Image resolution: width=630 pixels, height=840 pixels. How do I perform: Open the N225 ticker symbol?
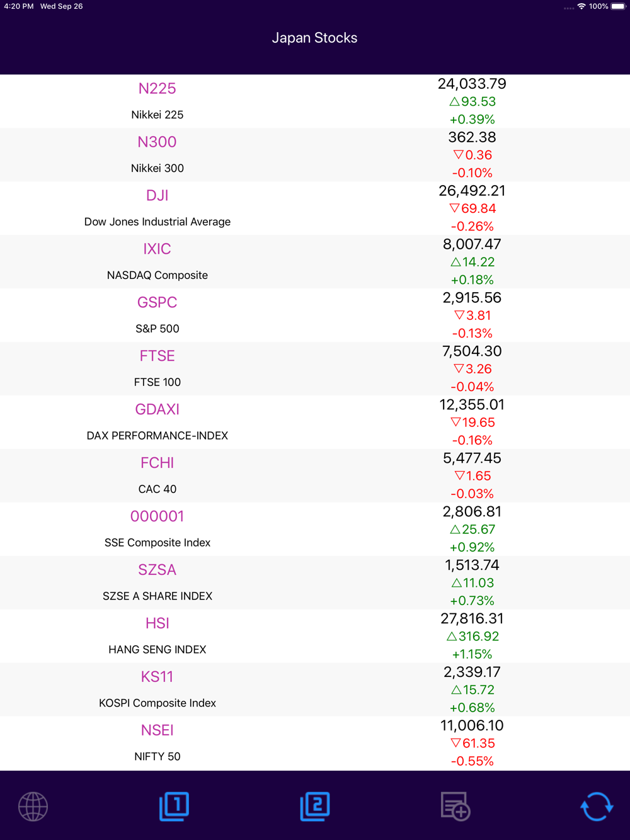tap(157, 89)
